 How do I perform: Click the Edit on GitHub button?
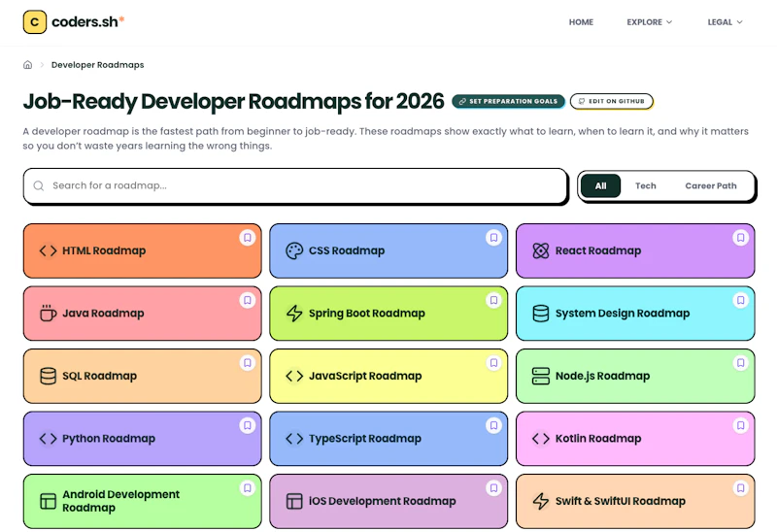pyautogui.click(x=612, y=101)
